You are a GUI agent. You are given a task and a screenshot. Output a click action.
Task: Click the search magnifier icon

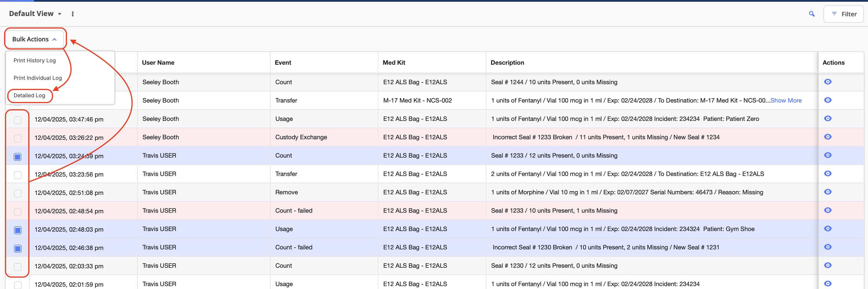(812, 14)
